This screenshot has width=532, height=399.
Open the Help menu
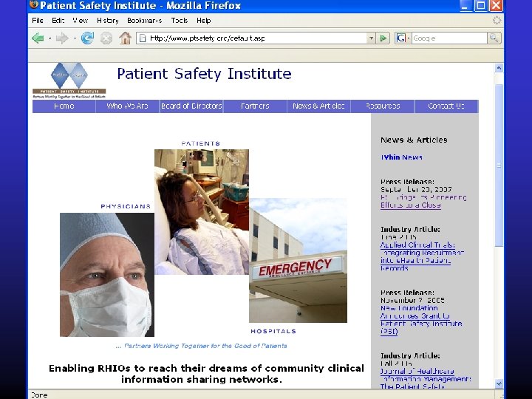(x=204, y=21)
